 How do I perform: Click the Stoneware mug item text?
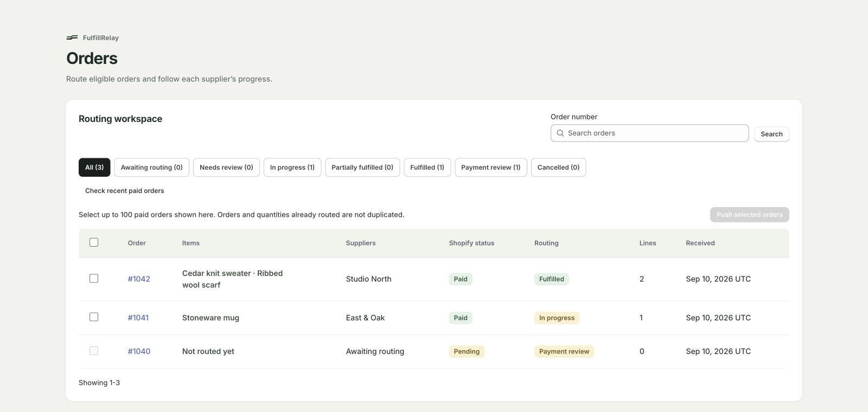point(210,318)
